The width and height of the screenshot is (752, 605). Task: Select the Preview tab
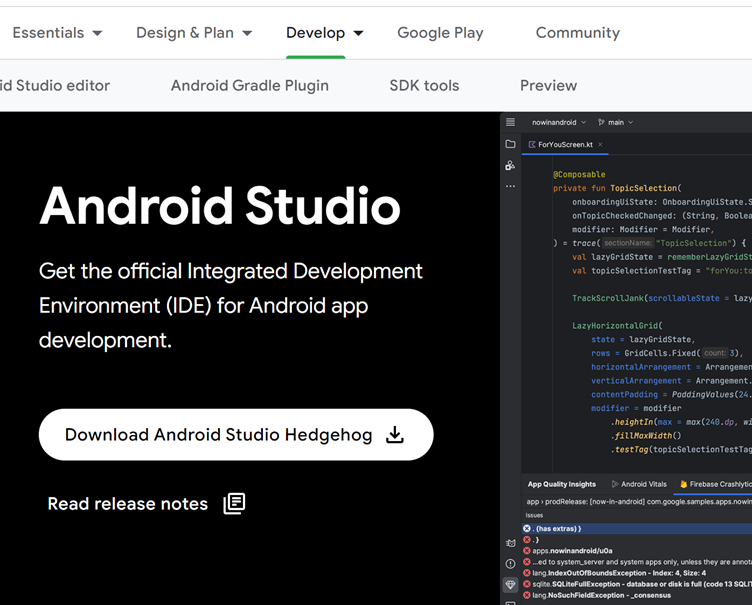click(548, 85)
